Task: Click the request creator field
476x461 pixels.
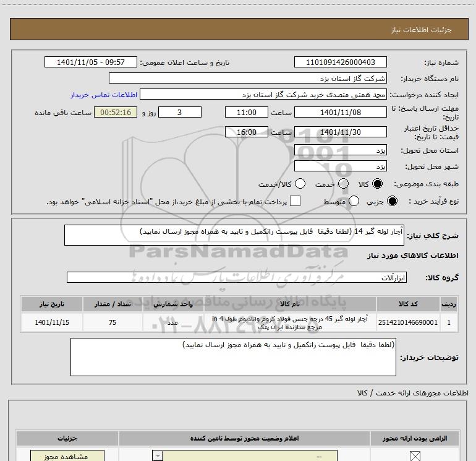Action: [263, 94]
